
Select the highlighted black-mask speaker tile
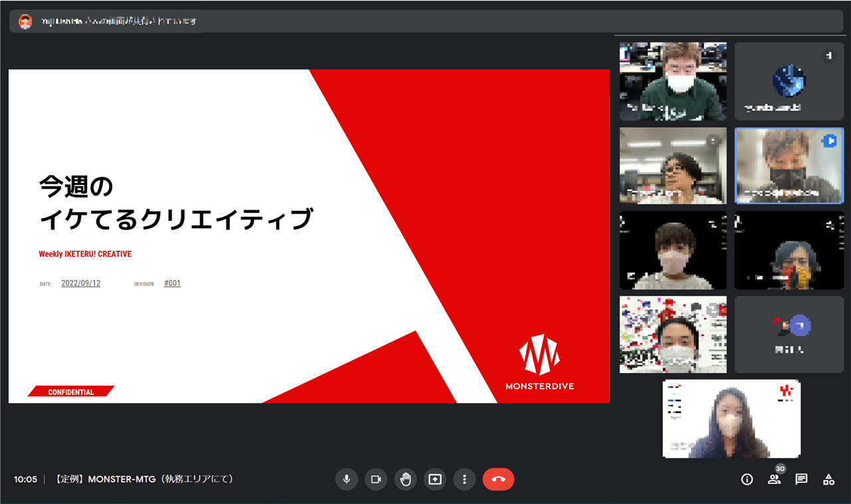[789, 166]
